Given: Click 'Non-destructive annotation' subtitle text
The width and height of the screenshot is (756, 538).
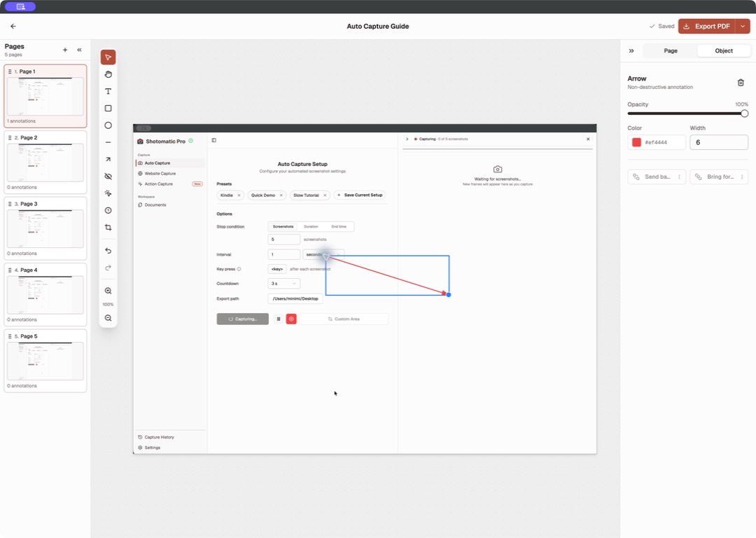Looking at the screenshot, I should pos(660,88).
